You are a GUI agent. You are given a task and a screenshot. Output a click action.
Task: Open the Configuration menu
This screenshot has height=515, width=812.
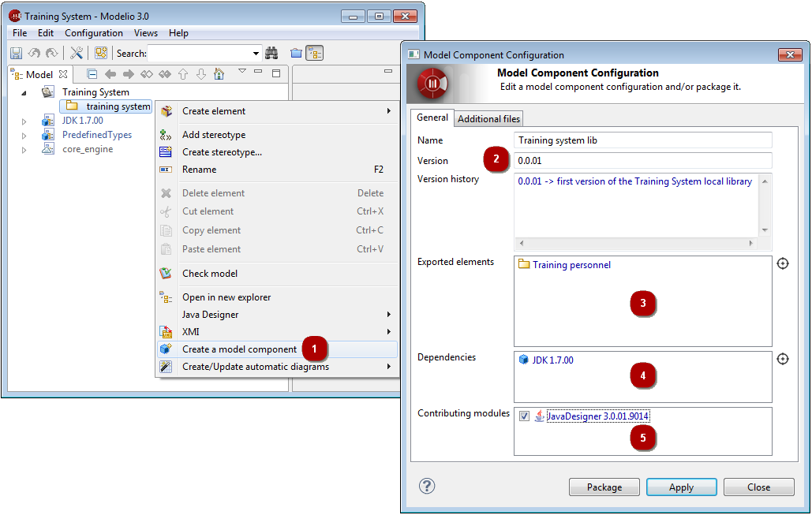tap(94, 33)
